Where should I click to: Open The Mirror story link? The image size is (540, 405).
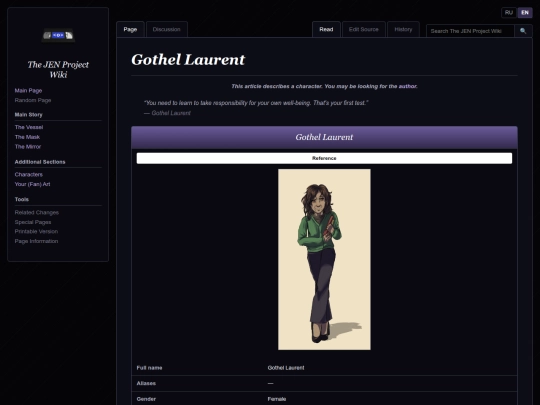(28, 147)
